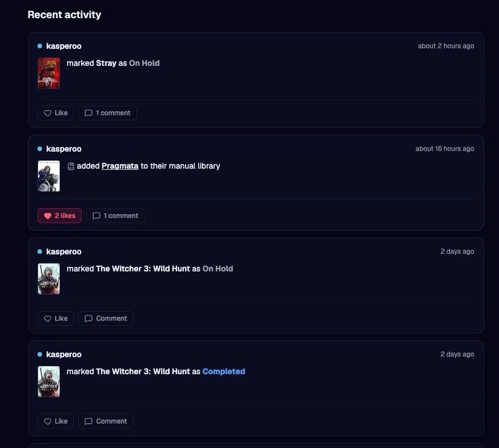
Task: Open the 1 comment on the Pragmata activity
Action: (x=115, y=216)
